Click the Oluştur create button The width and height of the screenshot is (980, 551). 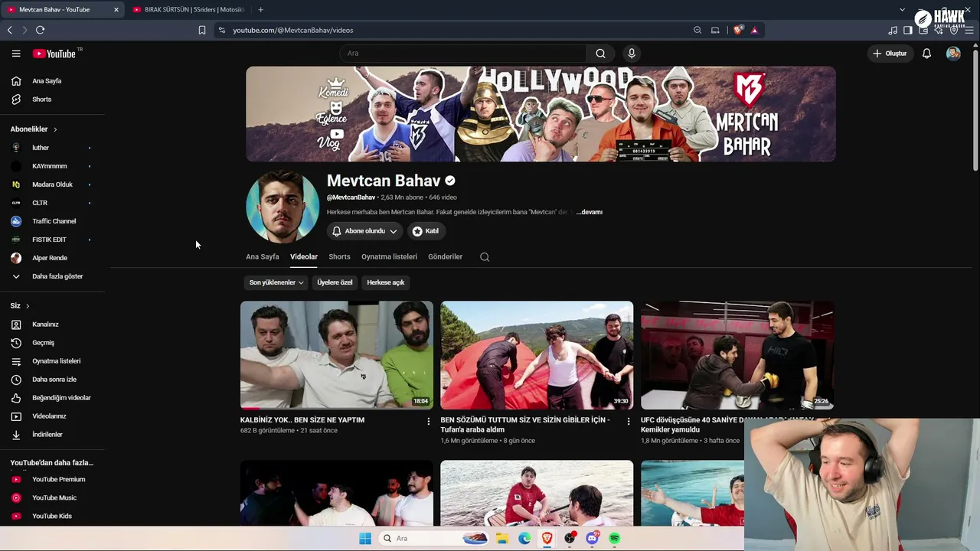890,54
